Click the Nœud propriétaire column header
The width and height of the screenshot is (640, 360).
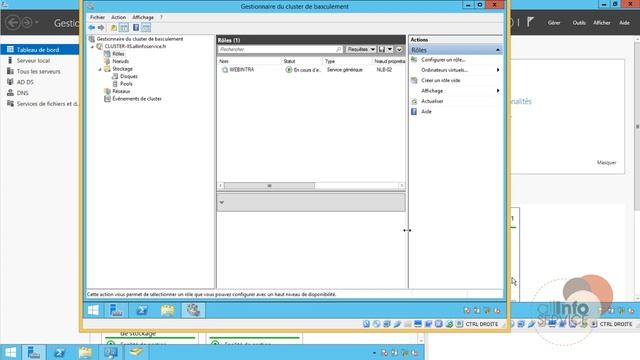(389, 61)
